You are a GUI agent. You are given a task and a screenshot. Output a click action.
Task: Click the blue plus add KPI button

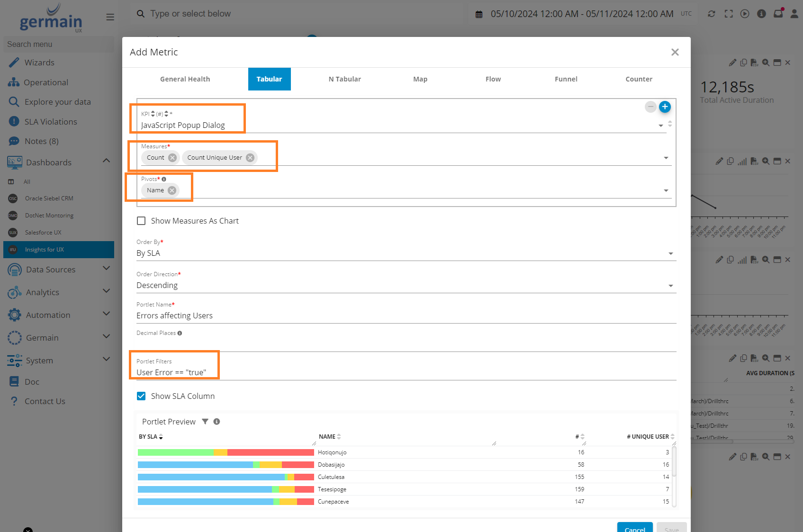(665, 107)
